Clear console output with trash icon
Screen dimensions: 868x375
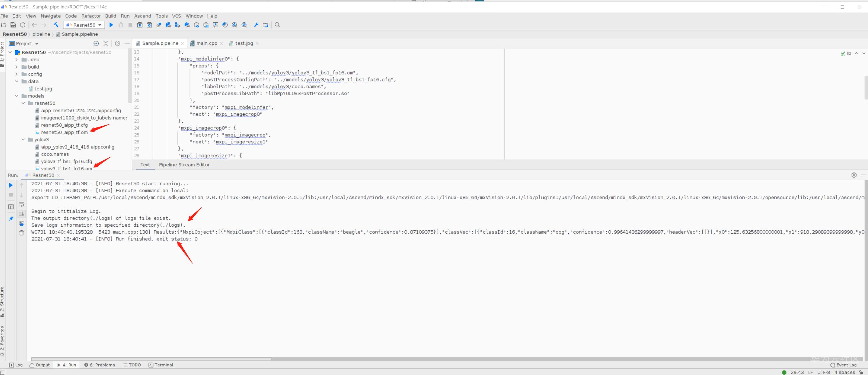click(x=22, y=233)
